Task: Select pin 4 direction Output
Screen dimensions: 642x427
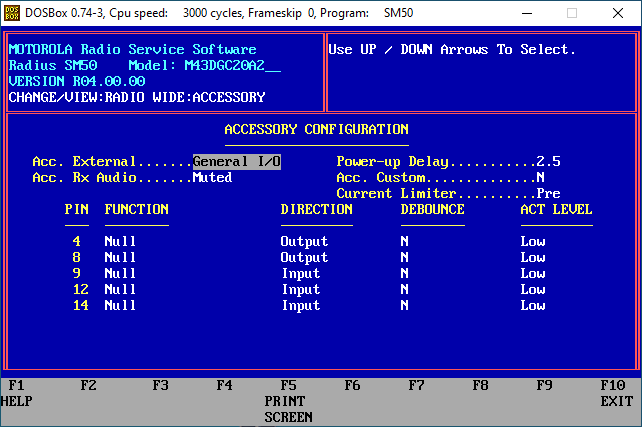Action: (x=304, y=242)
